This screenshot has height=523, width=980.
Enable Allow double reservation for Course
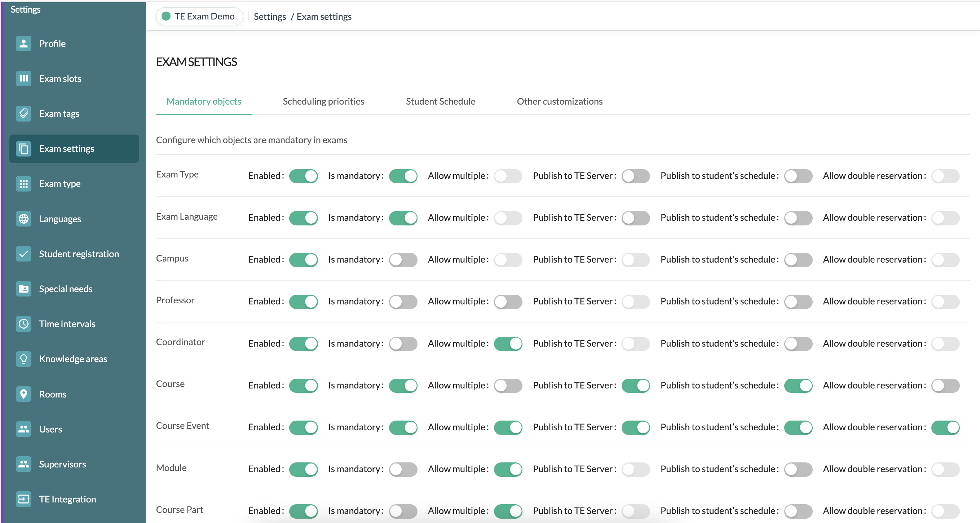(x=945, y=385)
